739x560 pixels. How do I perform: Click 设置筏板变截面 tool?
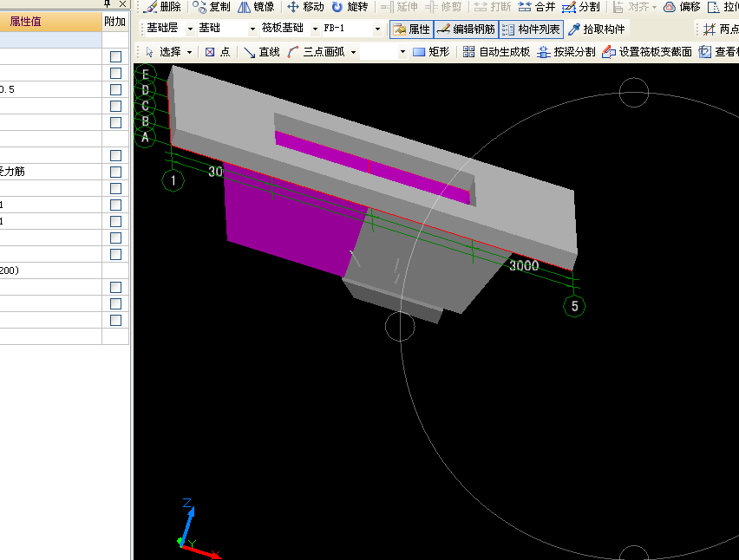(647, 52)
